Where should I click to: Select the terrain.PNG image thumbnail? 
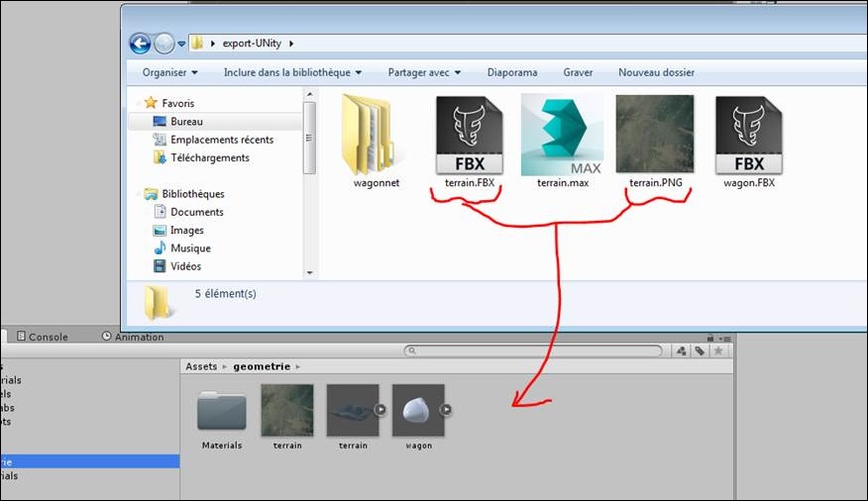click(x=655, y=134)
